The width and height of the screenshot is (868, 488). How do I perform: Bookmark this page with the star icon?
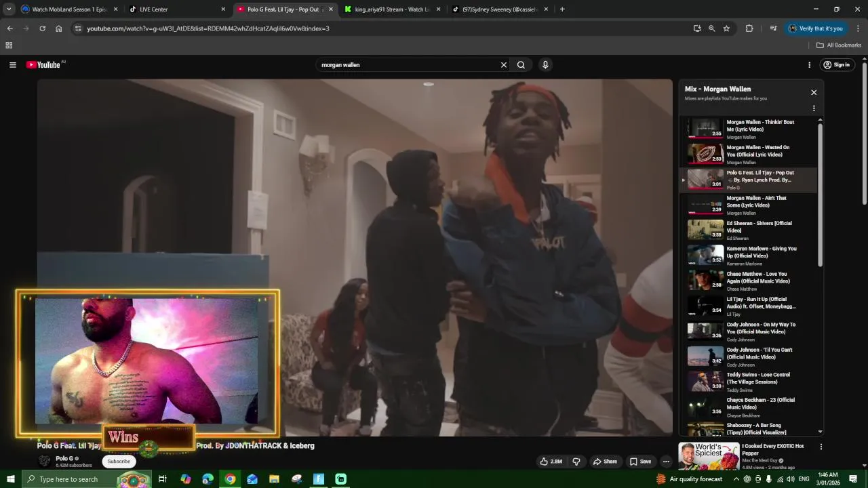click(726, 28)
